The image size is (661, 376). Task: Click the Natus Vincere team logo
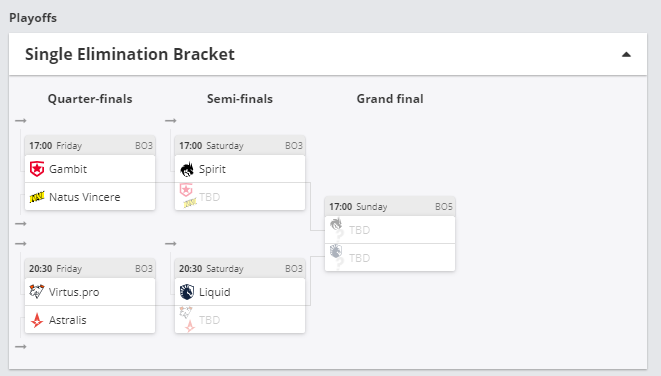pyautogui.click(x=37, y=197)
